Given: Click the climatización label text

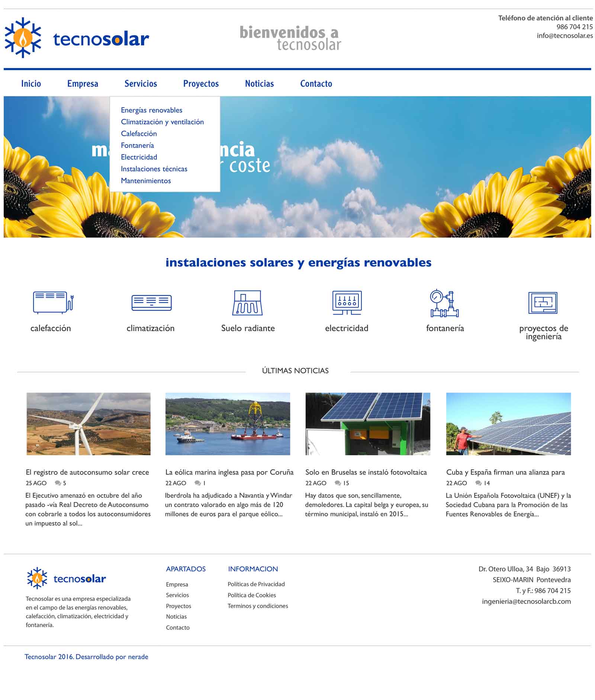Looking at the screenshot, I should pyautogui.click(x=150, y=328).
